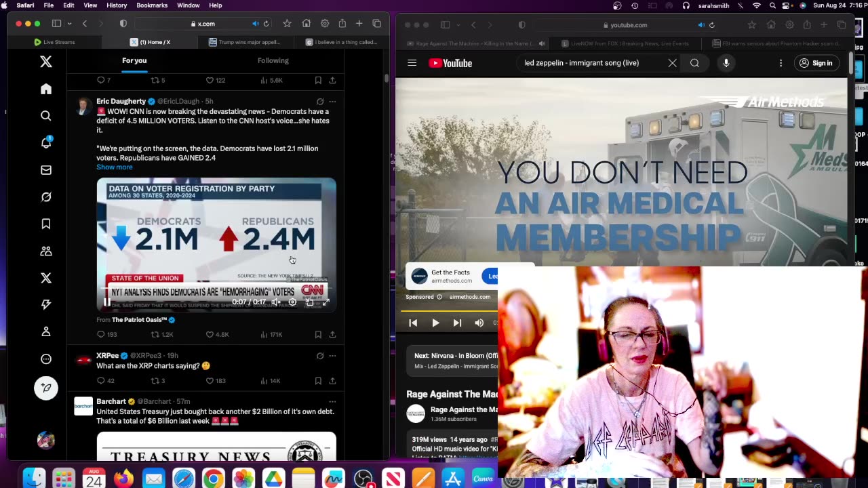Clear the YouTube search box with X
This screenshot has width=868, height=488.
coord(672,63)
